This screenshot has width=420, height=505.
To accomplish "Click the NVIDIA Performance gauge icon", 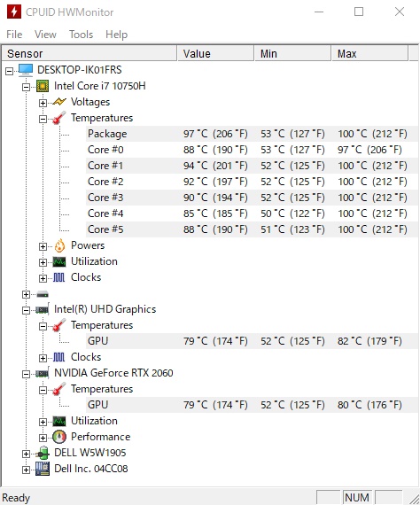I will (59, 437).
